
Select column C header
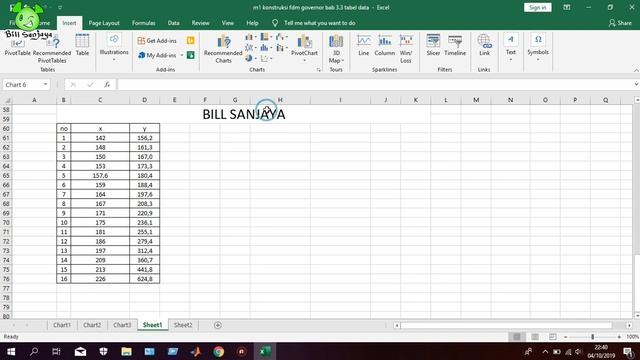100,100
